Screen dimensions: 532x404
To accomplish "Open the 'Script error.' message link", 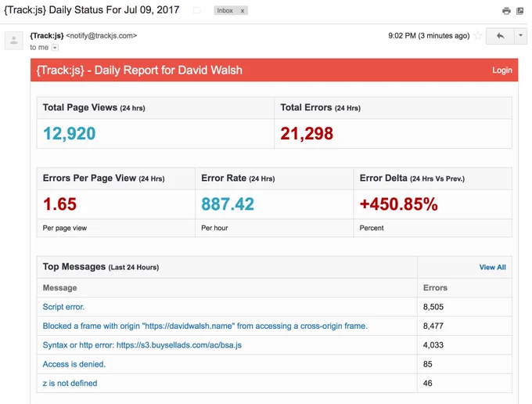I will (63, 307).
